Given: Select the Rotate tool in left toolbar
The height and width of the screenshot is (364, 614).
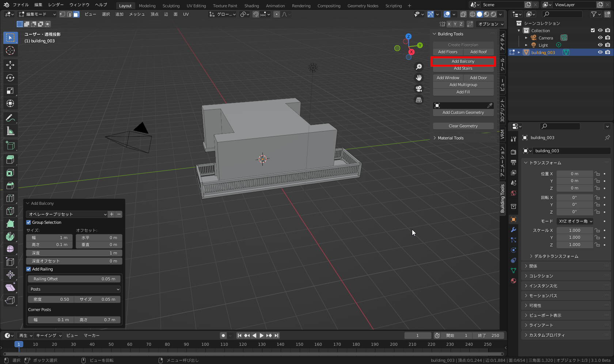Looking at the screenshot, I should (x=10, y=78).
